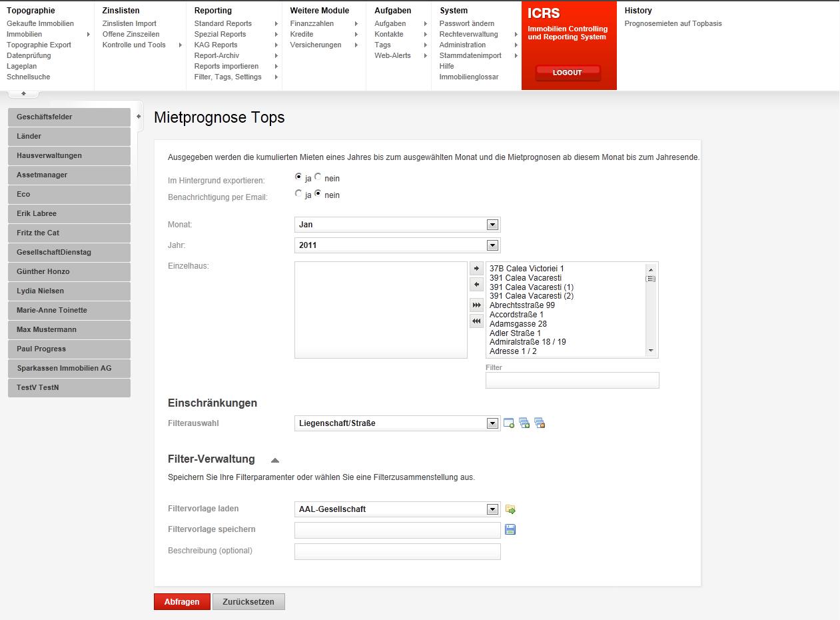The height and width of the screenshot is (620, 840).
Task: Click the save filter template disk icon
Action: click(511, 529)
